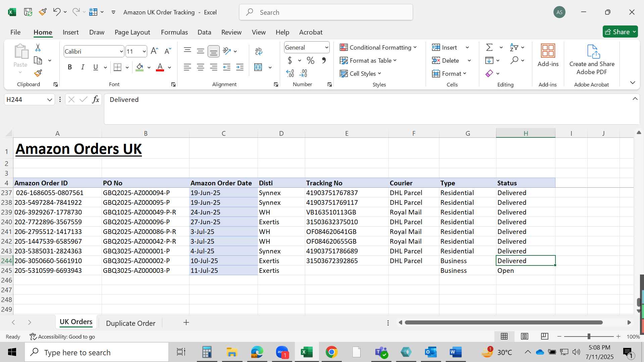Screen dimensions: 644x362
Task: Toggle Align Right horizontal alignment
Action: 214,67
